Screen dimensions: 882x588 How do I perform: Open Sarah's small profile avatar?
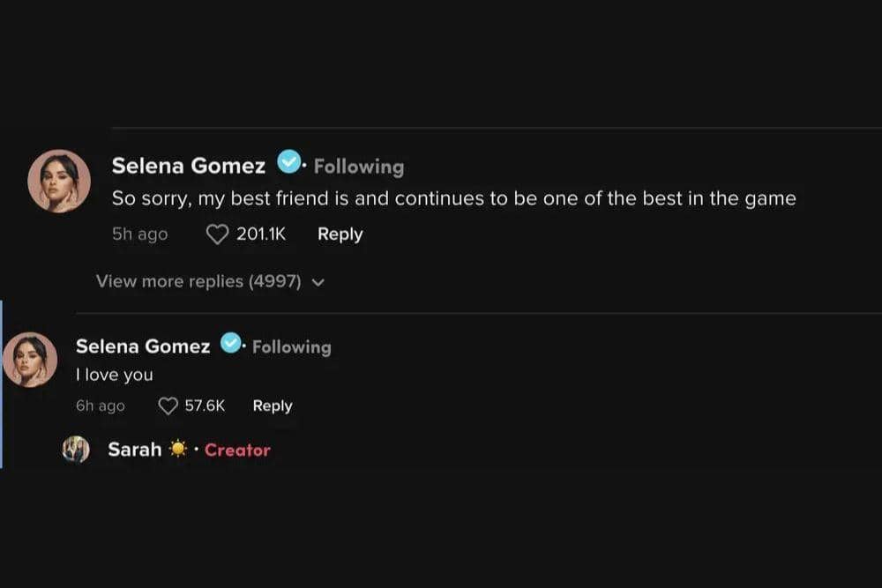[76, 450]
